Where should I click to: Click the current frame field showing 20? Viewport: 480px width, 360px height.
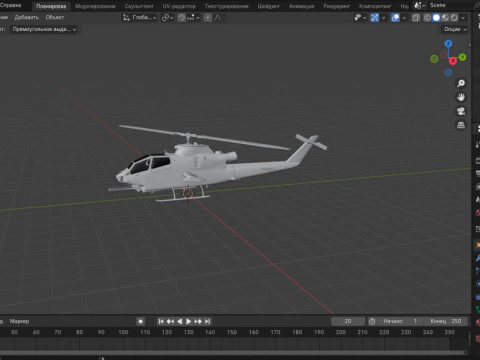(x=348, y=321)
